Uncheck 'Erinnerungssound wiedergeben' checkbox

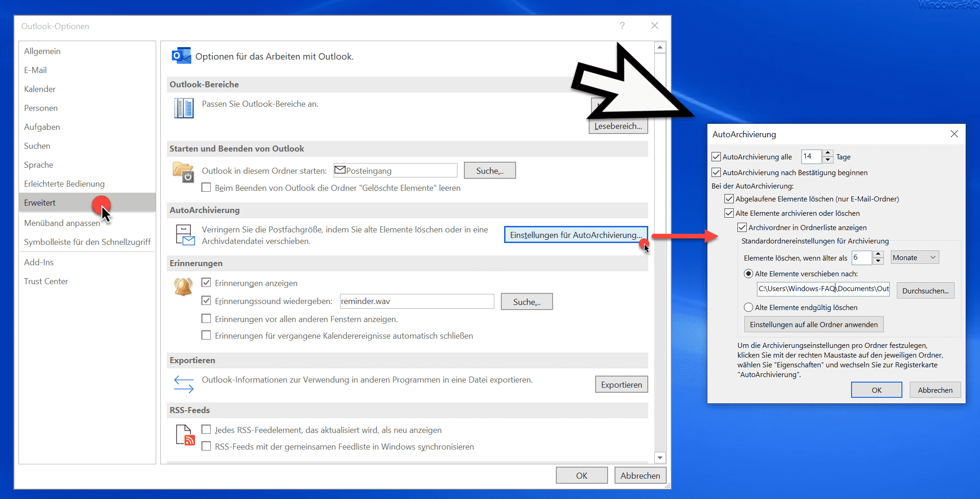click(207, 301)
